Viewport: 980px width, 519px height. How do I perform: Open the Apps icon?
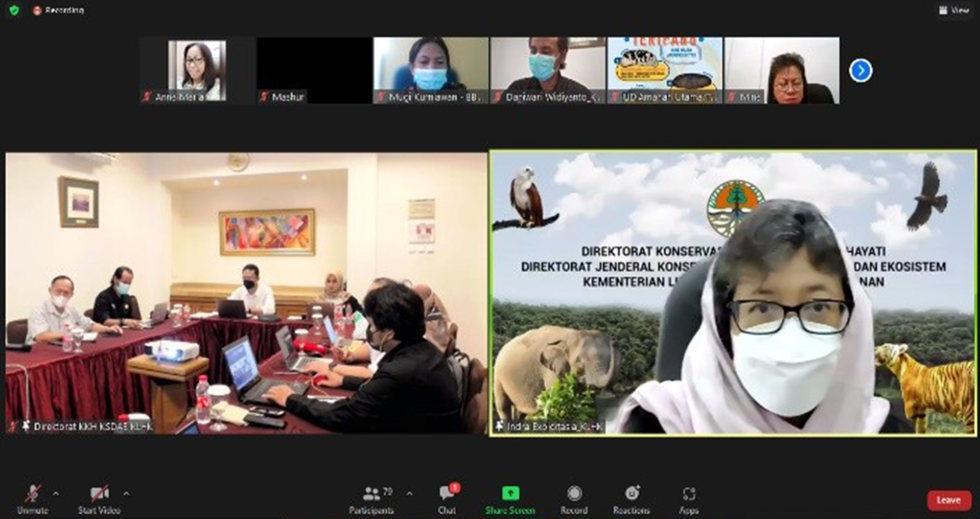tap(689, 494)
